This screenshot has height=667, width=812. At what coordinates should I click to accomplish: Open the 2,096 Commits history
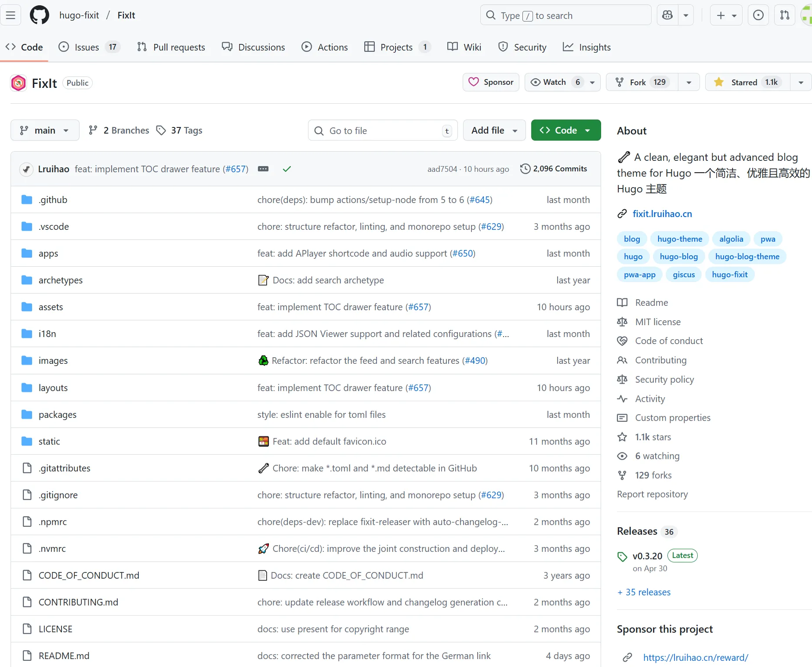pos(554,169)
